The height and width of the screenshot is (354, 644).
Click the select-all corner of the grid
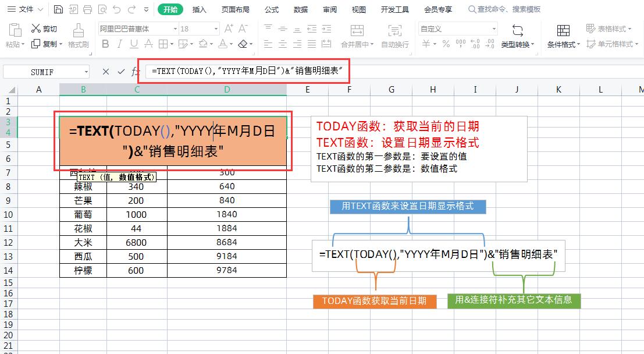[9, 90]
